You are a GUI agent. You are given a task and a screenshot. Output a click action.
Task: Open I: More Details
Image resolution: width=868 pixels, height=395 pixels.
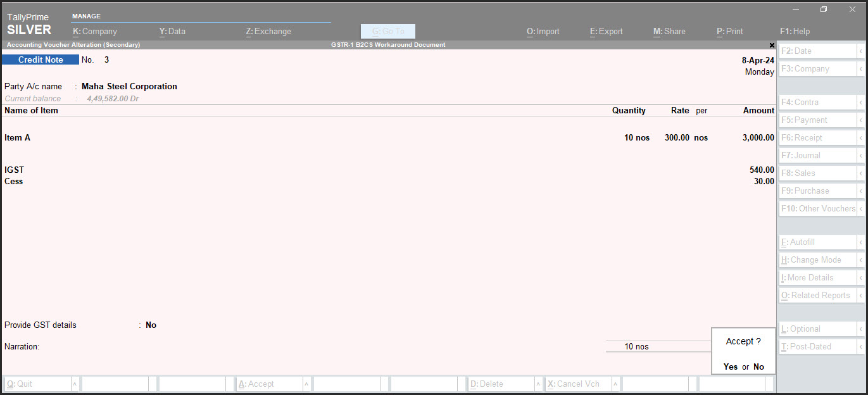[818, 278]
